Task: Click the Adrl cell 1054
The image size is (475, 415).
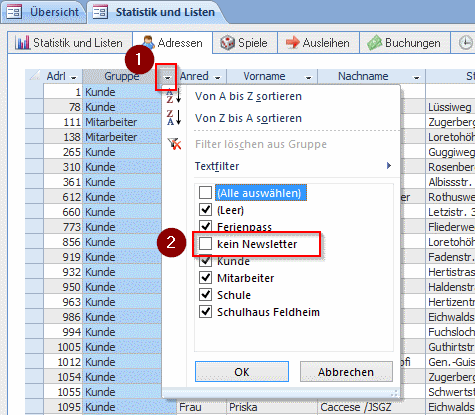Action: click(x=63, y=377)
